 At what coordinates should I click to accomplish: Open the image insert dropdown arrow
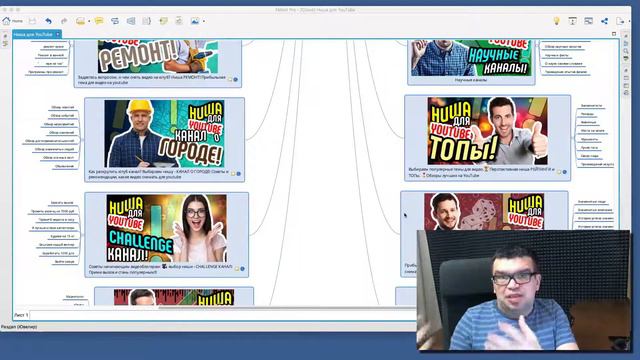coord(204,21)
